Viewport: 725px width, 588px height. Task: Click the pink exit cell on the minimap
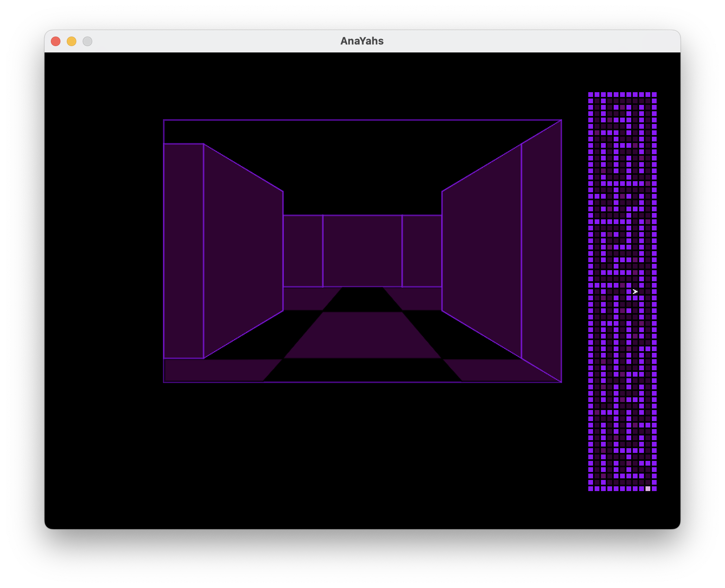[648, 489]
